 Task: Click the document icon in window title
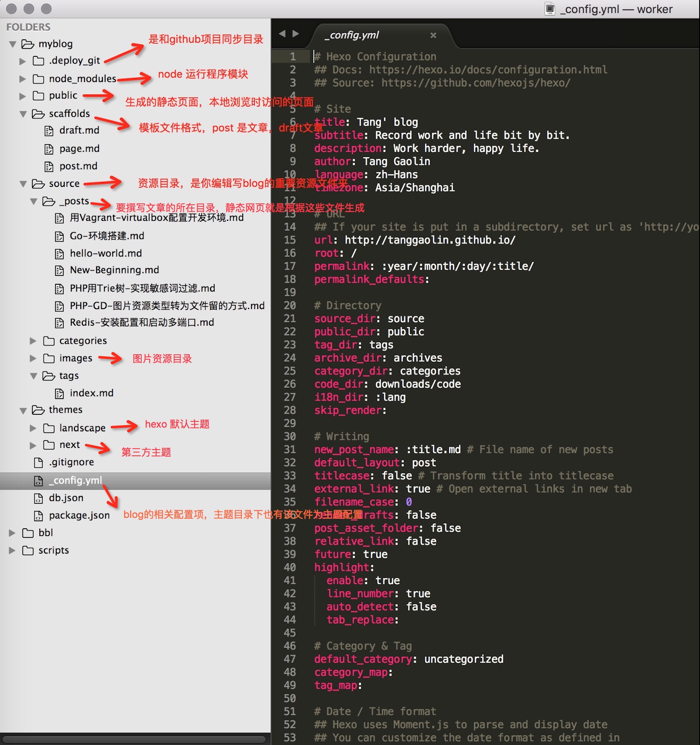point(550,9)
